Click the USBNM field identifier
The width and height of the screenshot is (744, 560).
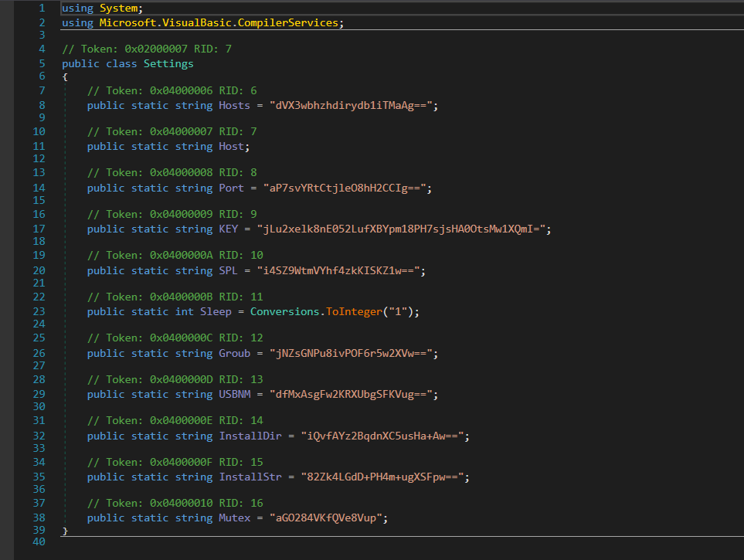(234, 395)
